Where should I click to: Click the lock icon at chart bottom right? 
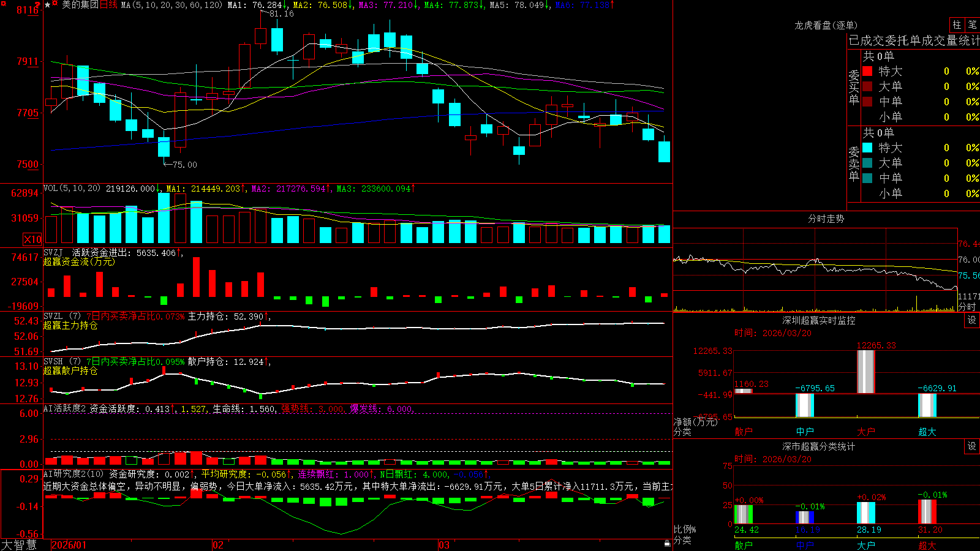coord(668,543)
